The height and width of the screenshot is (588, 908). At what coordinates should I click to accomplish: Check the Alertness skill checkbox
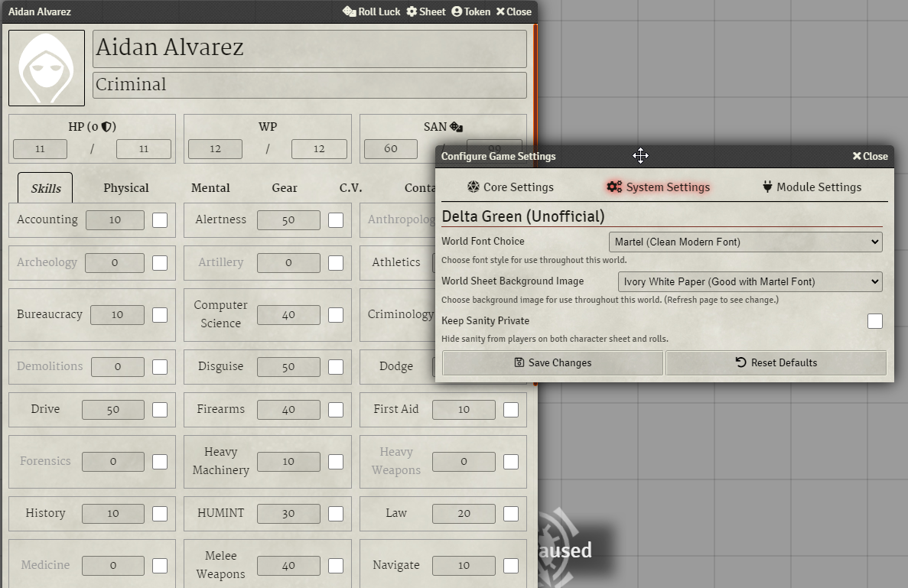336,220
